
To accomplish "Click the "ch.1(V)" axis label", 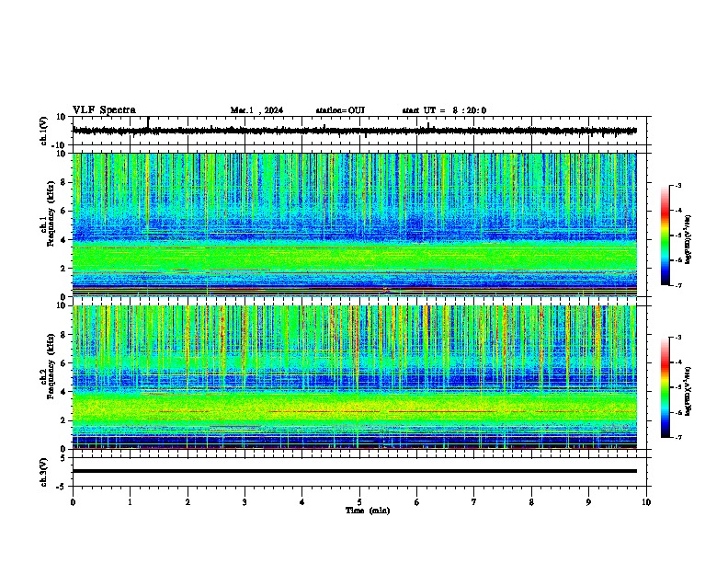I will [x=44, y=131].
